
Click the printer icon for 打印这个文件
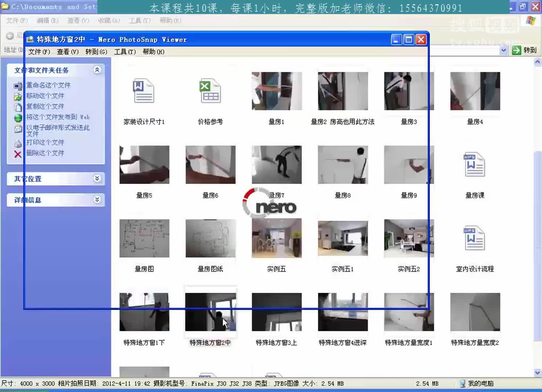(x=17, y=143)
